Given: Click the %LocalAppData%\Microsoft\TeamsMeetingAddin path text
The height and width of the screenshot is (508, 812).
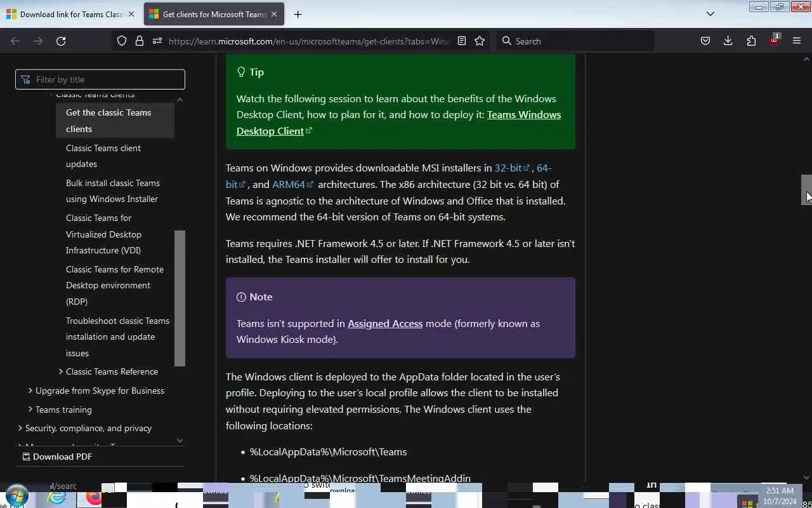Looking at the screenshot, I should [x=360, y=478].
